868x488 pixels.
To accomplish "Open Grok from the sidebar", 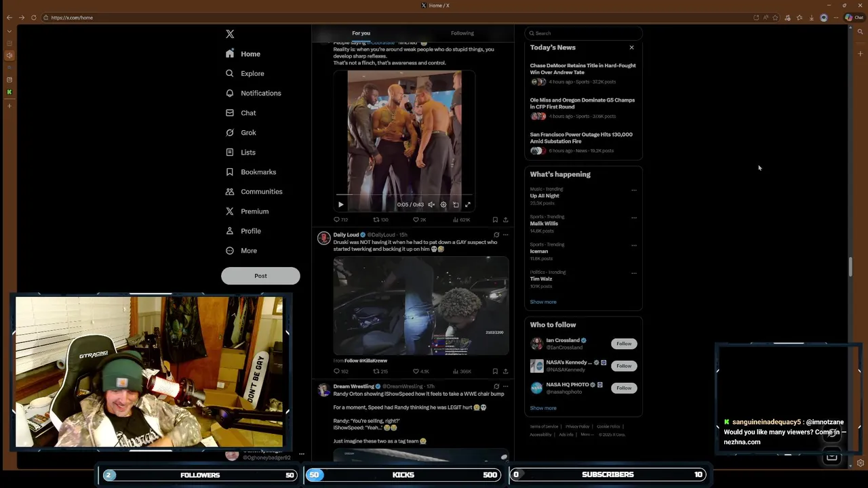I will (241, 133).
